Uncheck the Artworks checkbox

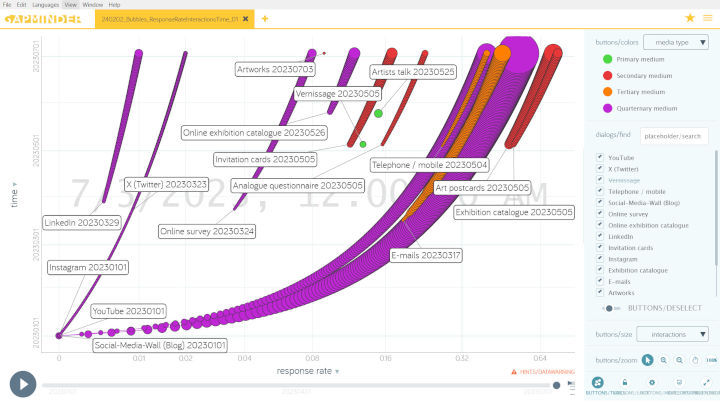[x=599, y=292]
